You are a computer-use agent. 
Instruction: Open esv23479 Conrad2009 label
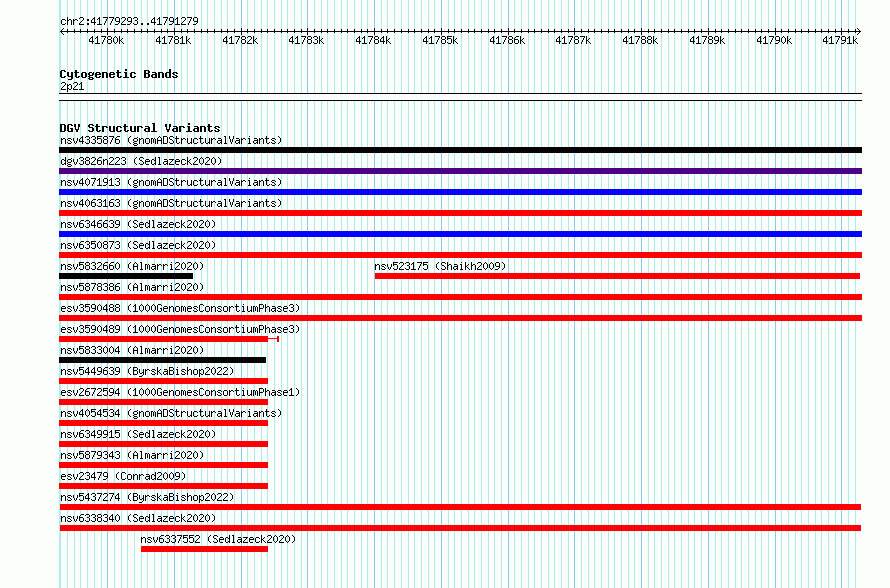[x=123, y=476]
